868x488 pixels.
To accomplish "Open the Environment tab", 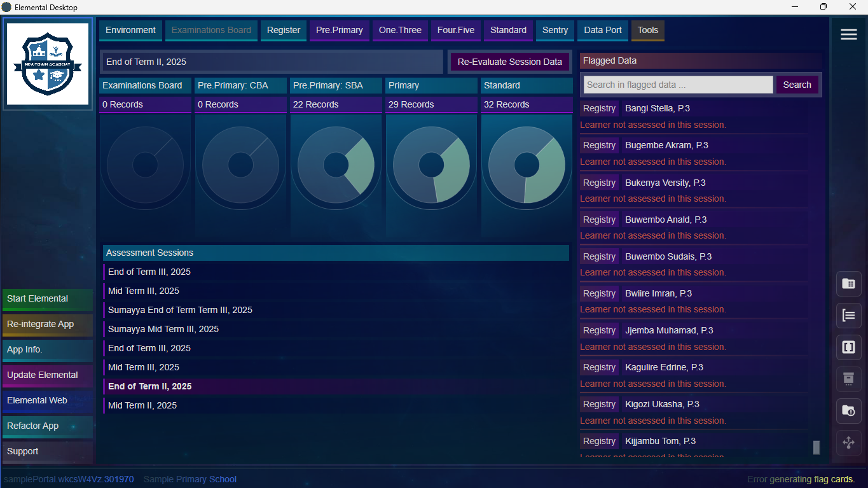I will [x=130, y=30].
